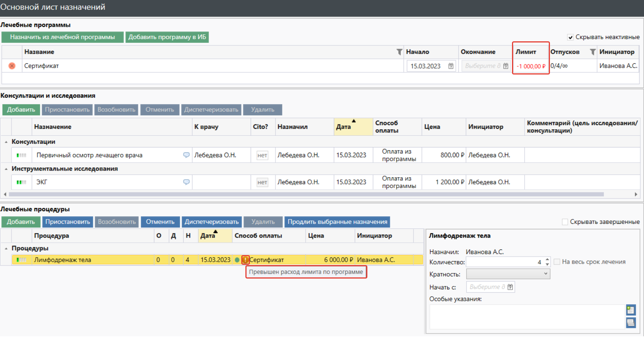644x337 pixels.
Task: Sort consultations by Дата column header
Action: 344,127
